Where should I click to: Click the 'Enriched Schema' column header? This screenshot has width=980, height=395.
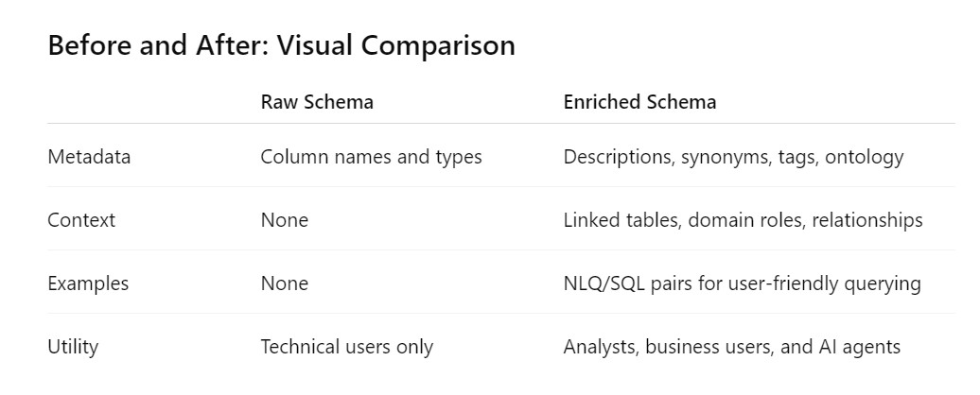(639, 102)
